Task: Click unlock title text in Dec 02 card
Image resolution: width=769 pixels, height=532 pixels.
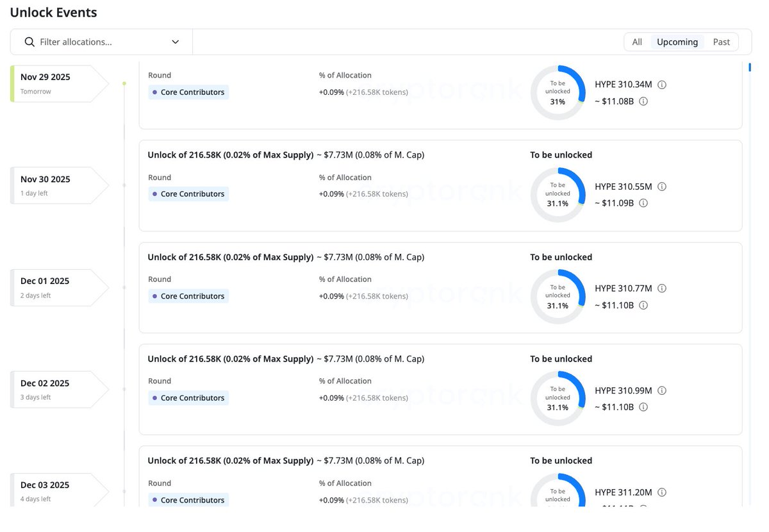Action: tap(286, 359)
